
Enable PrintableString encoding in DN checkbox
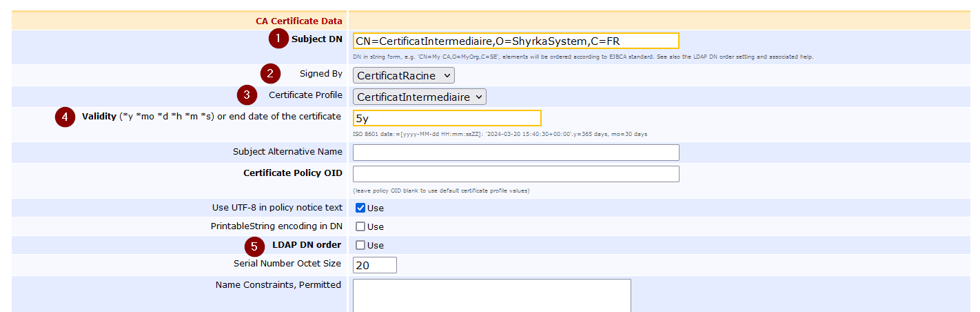point(360,226)
